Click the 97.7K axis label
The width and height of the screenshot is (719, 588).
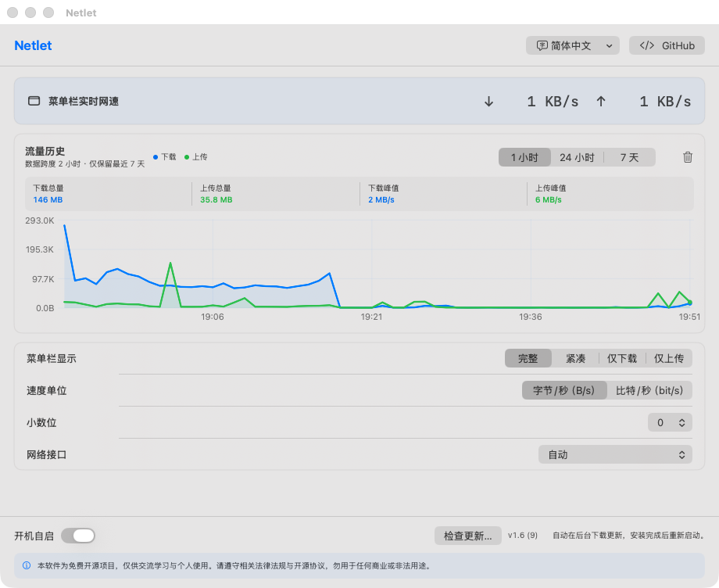[x=43, y=279]
